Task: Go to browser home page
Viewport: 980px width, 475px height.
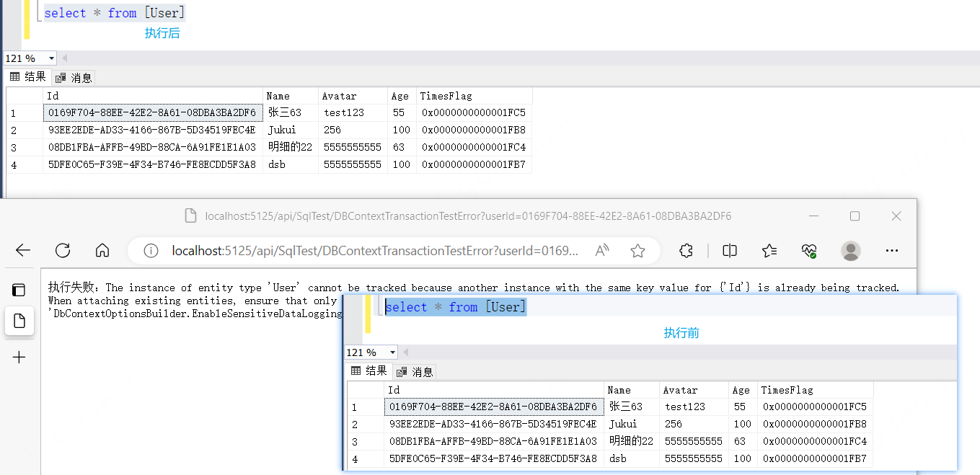Action: [x=102, y=250]
